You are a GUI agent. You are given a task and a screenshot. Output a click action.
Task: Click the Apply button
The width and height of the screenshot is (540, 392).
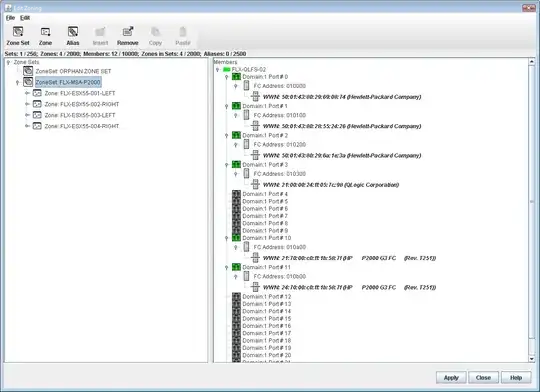(451, 378)
